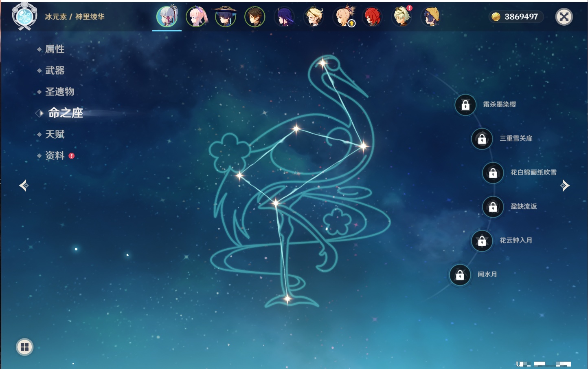Pick the character wearing the yellow hood
The height and width of the screenshot is (369, 588).
pos(431,17)
